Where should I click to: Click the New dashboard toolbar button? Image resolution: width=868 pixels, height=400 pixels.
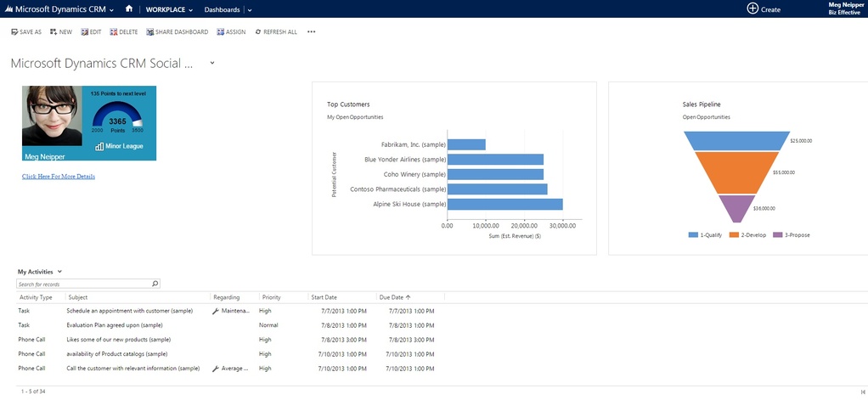[x=61, y=32]
